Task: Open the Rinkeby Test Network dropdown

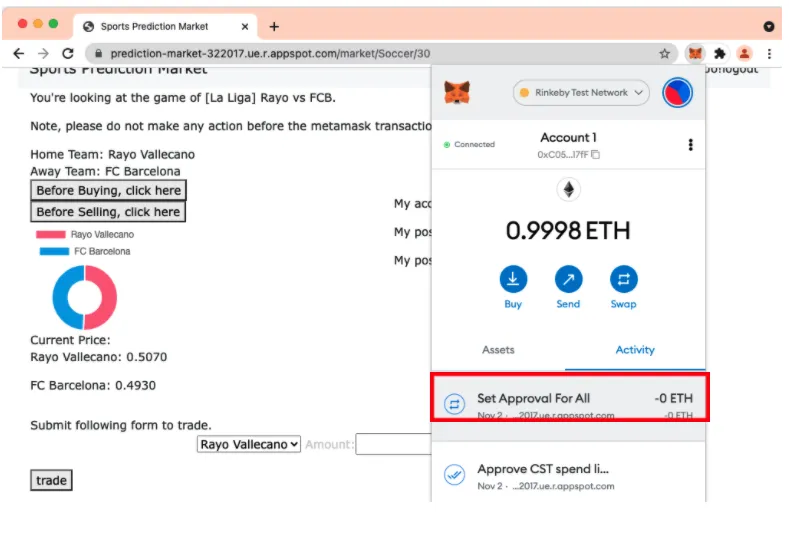Action: point(581,93)
